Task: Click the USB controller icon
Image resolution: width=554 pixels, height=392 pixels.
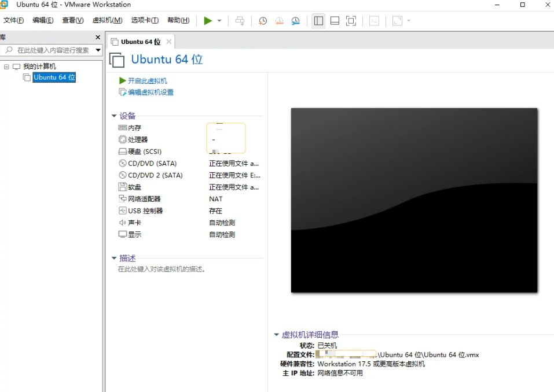Action: [123, 210]
